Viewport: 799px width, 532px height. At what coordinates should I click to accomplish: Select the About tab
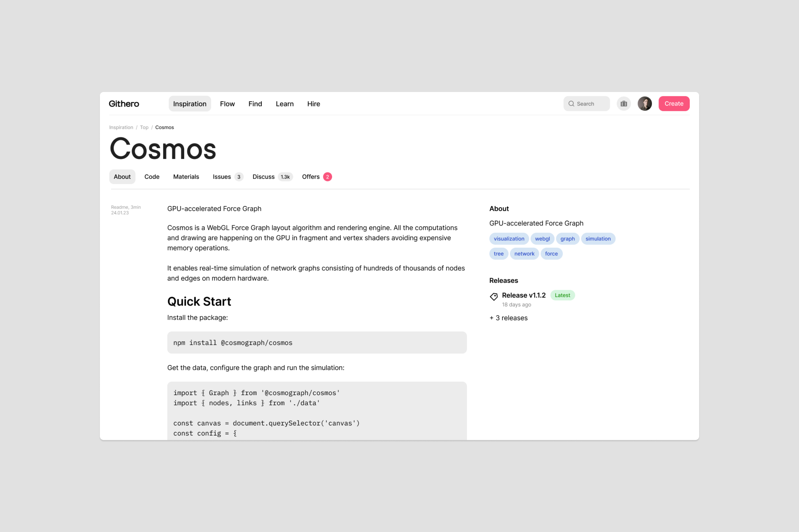click(x=121, y=176)
